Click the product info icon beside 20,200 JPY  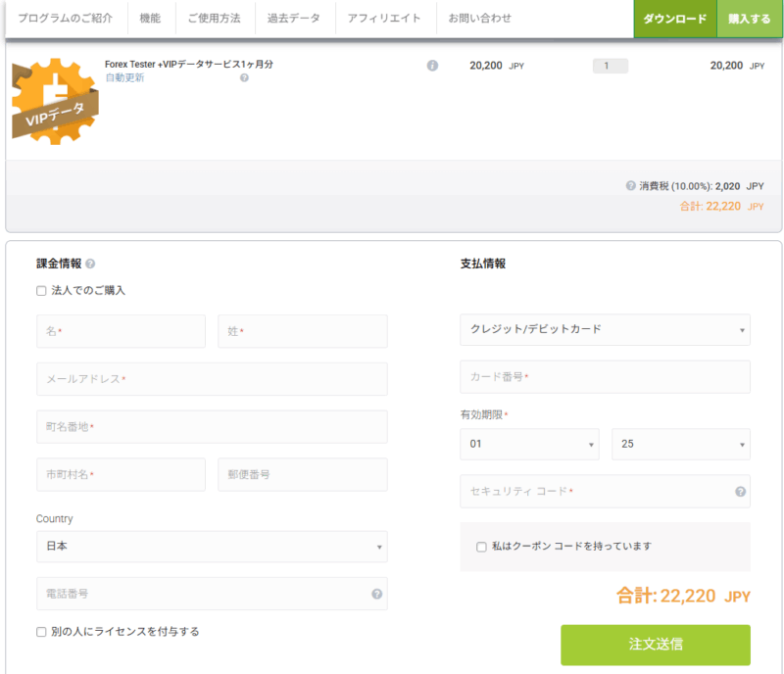432,66
